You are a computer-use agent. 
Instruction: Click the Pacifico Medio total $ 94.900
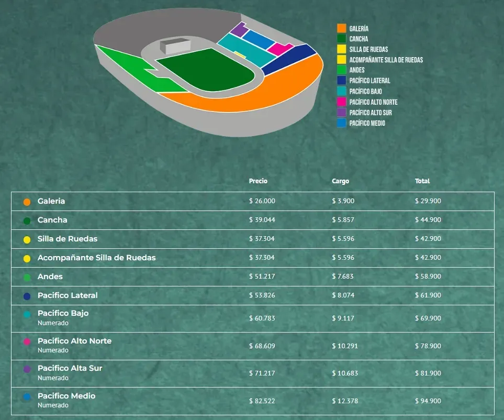[428, 401]
